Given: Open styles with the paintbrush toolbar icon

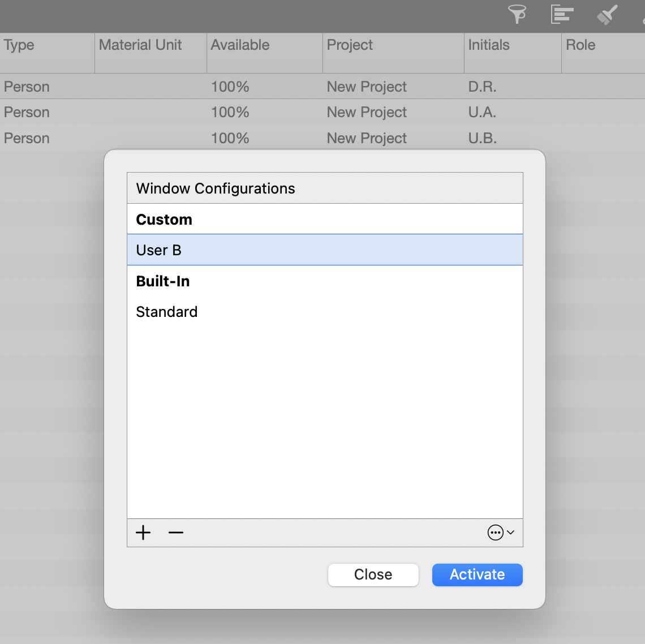Looking at the screenshot, I should (x=607, y=15).
